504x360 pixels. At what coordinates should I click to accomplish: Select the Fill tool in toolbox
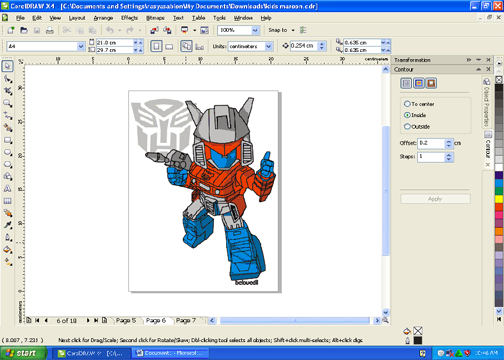[8, 250]
